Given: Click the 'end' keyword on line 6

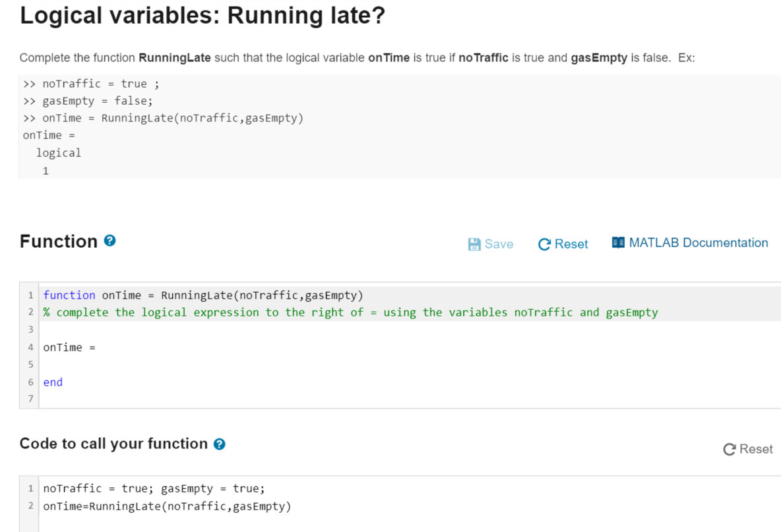Looking at the screenshot, I should [x=53, y=382].
